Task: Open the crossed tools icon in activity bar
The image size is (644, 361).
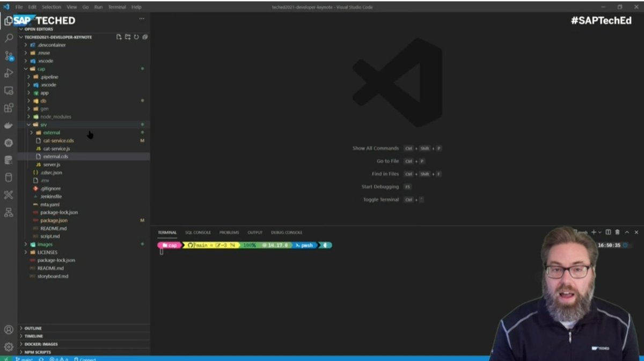Action: (x=9, y=195)
